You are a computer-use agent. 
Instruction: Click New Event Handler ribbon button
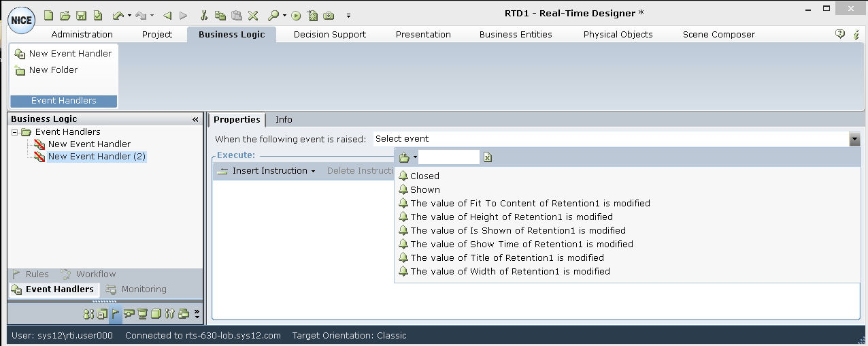[x=63, y=53]
